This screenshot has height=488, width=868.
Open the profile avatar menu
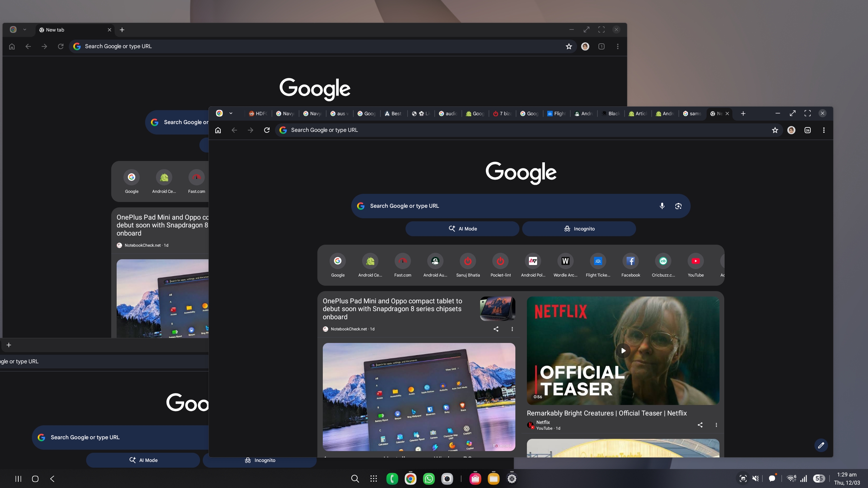coord(791,130)
